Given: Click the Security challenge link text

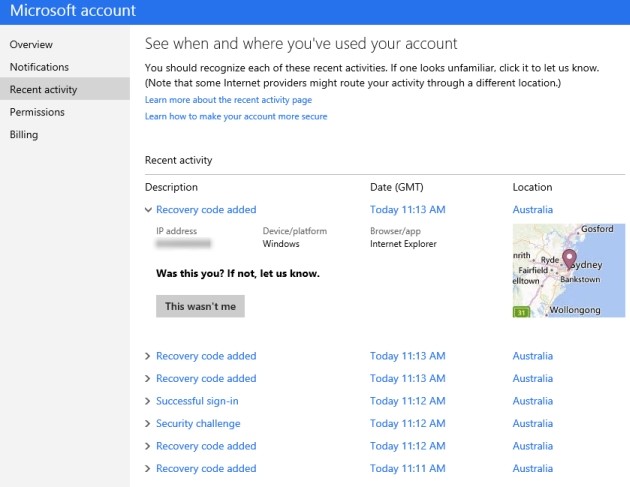Looking at the screenshot, I should (198, 424).
